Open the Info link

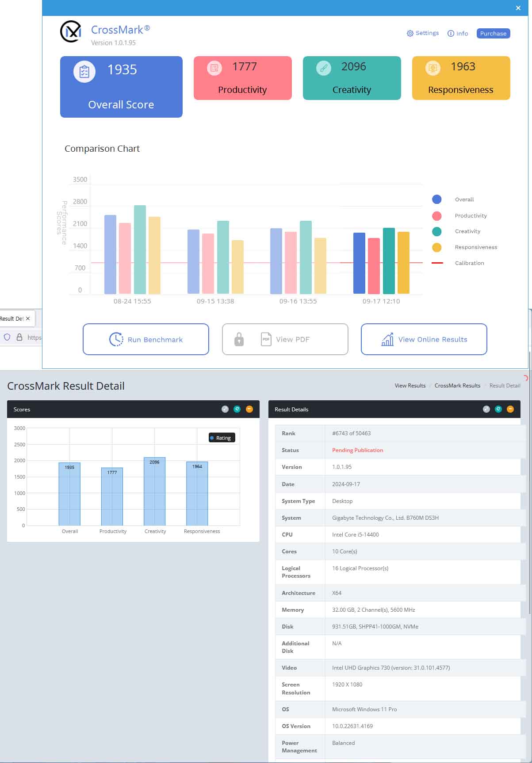[458, 33]
